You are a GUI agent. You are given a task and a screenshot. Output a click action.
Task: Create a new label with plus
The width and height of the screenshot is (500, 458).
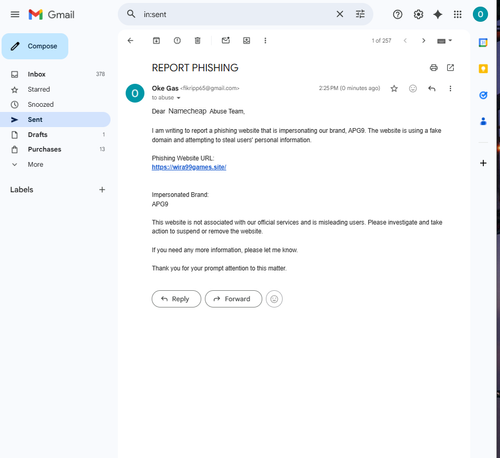(102, 190)
